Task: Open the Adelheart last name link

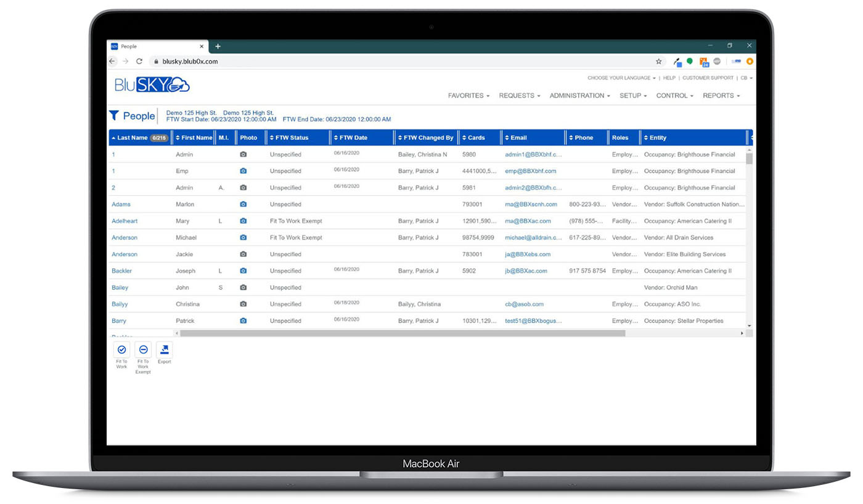Action: (x=125, y=221)
